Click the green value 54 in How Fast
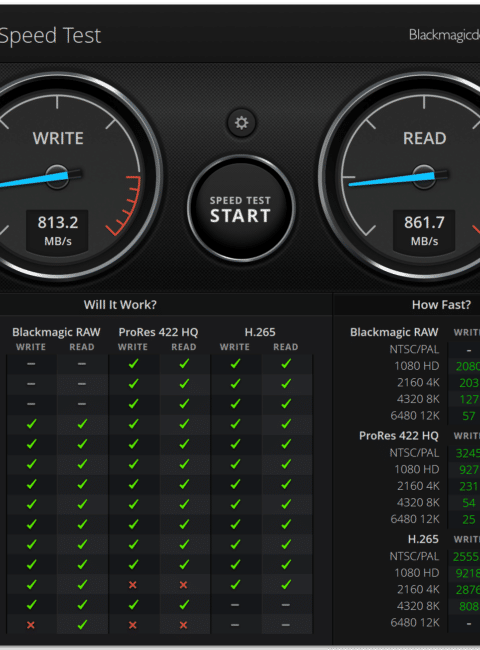The width and height of the screenshot is (480, 650). 469,503
